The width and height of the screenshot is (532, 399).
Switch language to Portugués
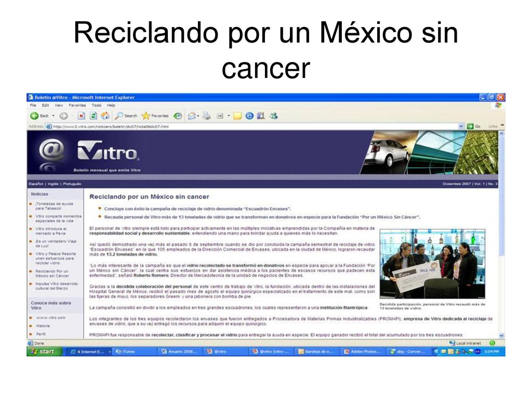(72, 184)
